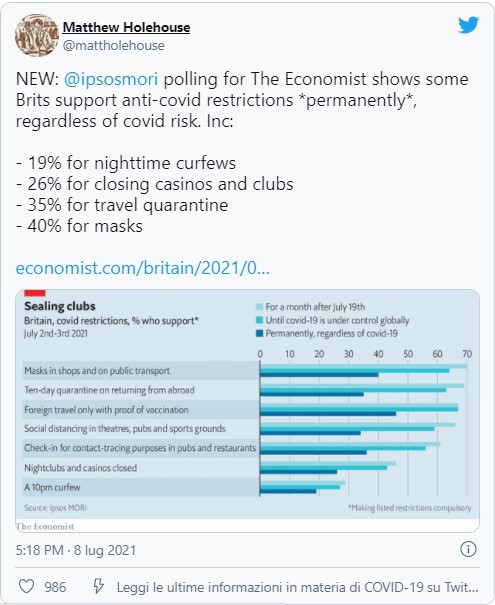
Task: Click the 986 likes count
Action: [55, 587]
